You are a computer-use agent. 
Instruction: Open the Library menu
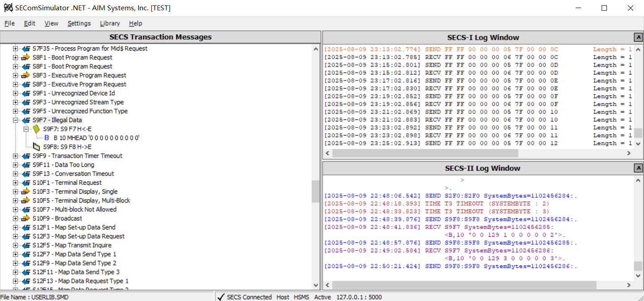pyautogui.click(x=109, y=23)
